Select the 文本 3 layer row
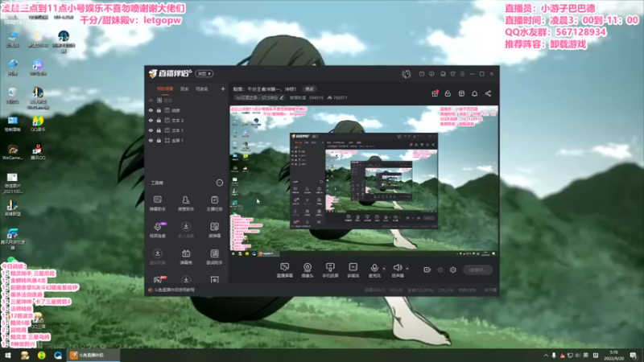Viewport: 644px width, 362px height. pyautogui.click(x=187, y=120)
